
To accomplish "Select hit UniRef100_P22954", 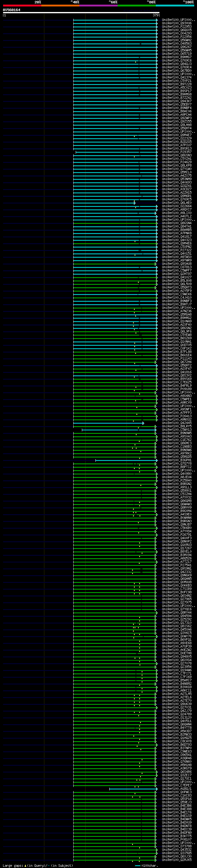I will click(176, 37).
